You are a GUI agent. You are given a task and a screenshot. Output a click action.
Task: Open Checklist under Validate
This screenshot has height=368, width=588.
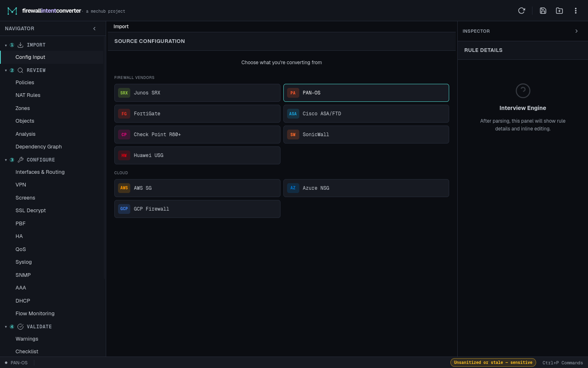pyautogui.click(x=53, y=352)
